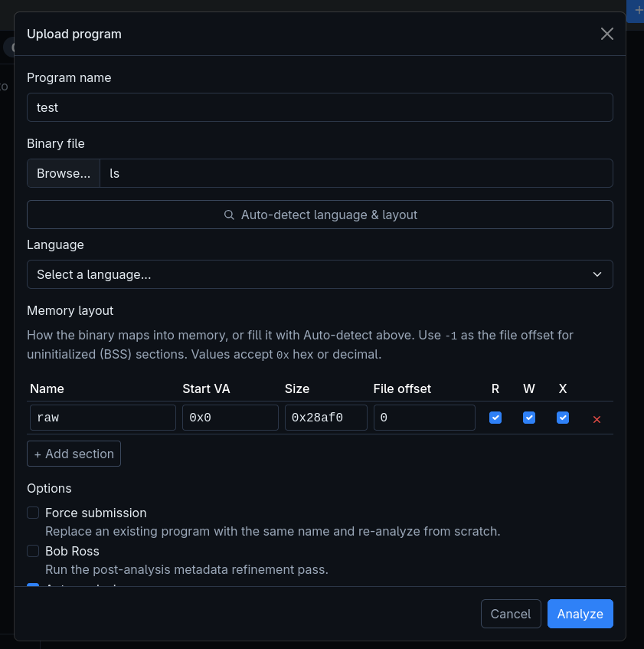644x649 pixels.
Task: Delete the raw section with red X
Action: tap(597, 419)
